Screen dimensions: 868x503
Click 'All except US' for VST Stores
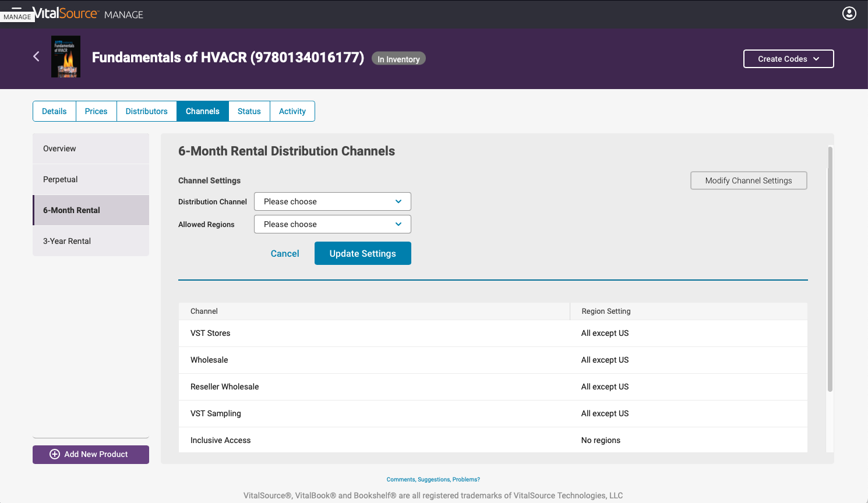tap(605, 333)
